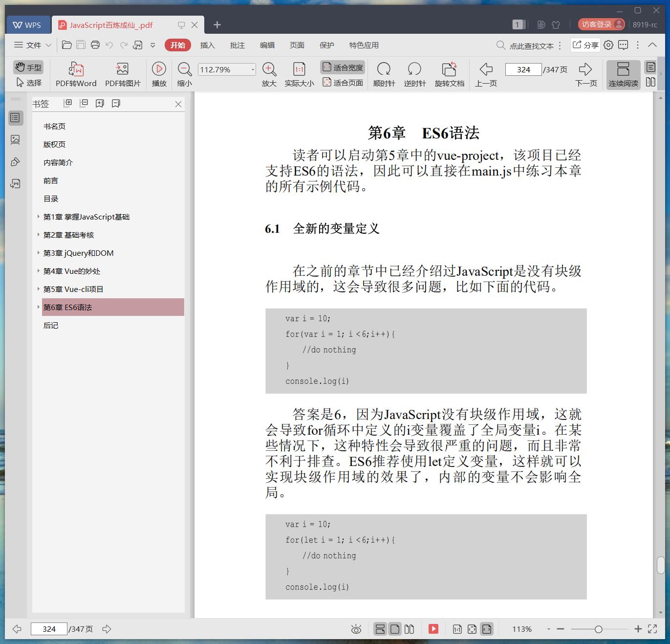Click fullscreen icon in status bar
Viewport: 670px width, 644px height.
coord(652,629)
